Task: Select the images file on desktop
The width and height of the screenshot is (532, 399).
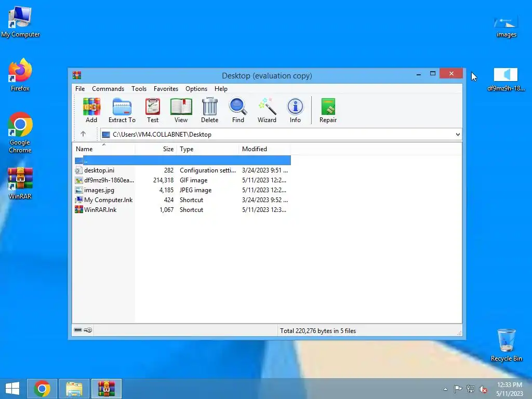Action: click(x=506, y=27)
